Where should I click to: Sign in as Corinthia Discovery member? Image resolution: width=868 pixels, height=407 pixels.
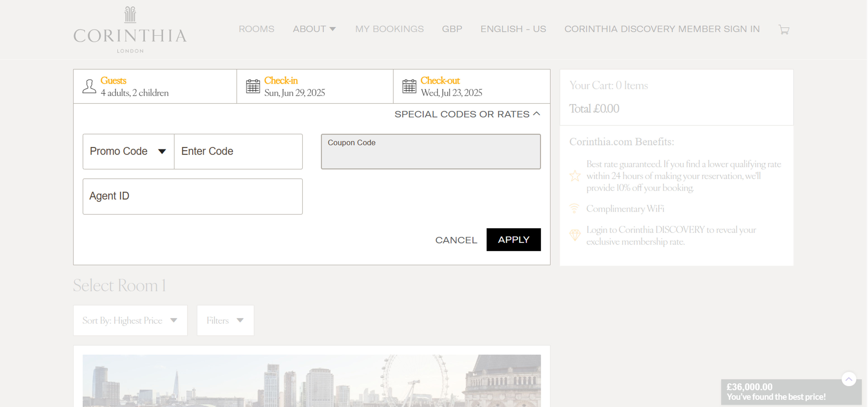coord(662,29)
